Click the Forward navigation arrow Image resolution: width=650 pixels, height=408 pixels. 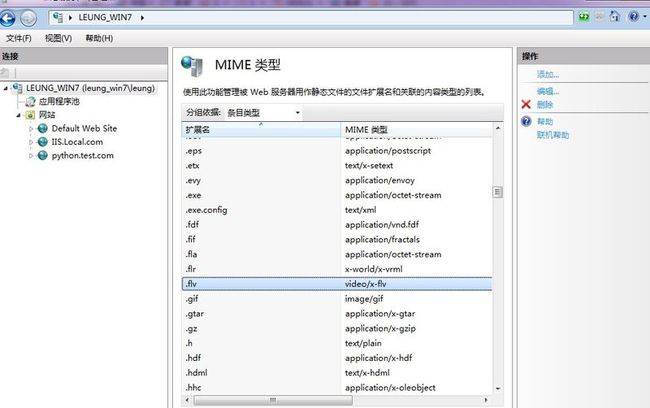[28, 18]
